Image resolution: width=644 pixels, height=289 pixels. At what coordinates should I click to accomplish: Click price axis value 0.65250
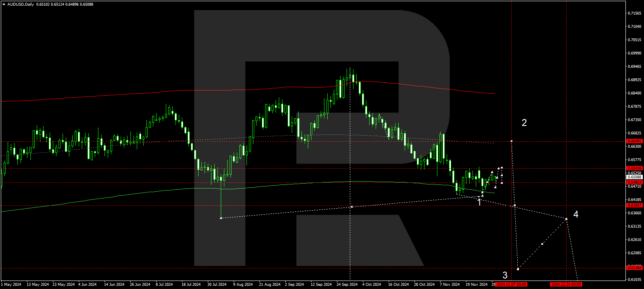click(634, 173)
